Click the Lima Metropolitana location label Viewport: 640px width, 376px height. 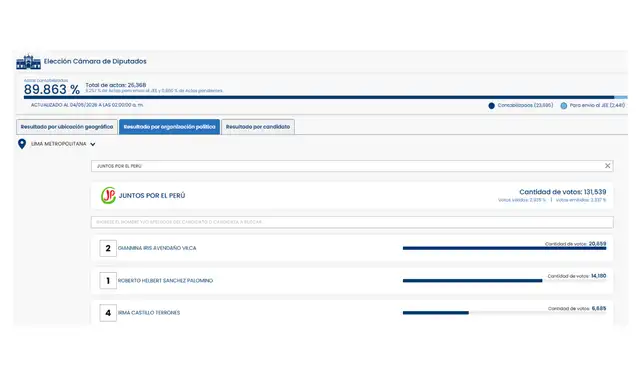point(58,144)
